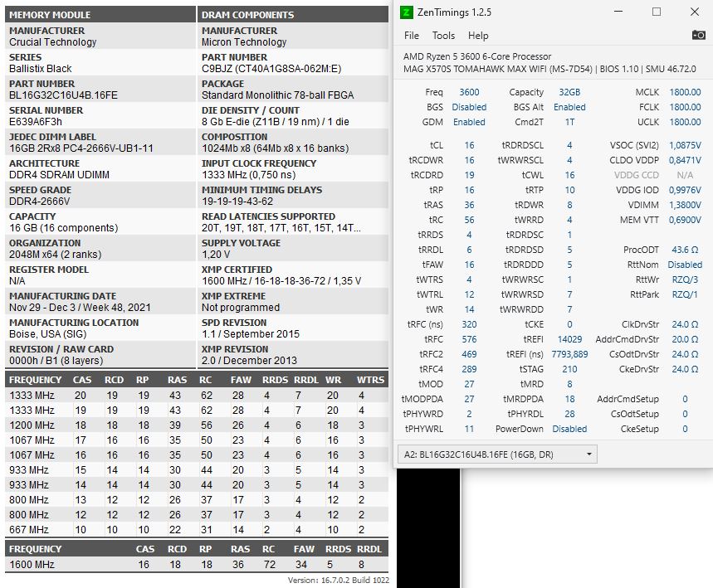Click the Version 16.7.0.2 Build 1022 text
This screenshot has height=588, width=713.
[x=339, y=581]
